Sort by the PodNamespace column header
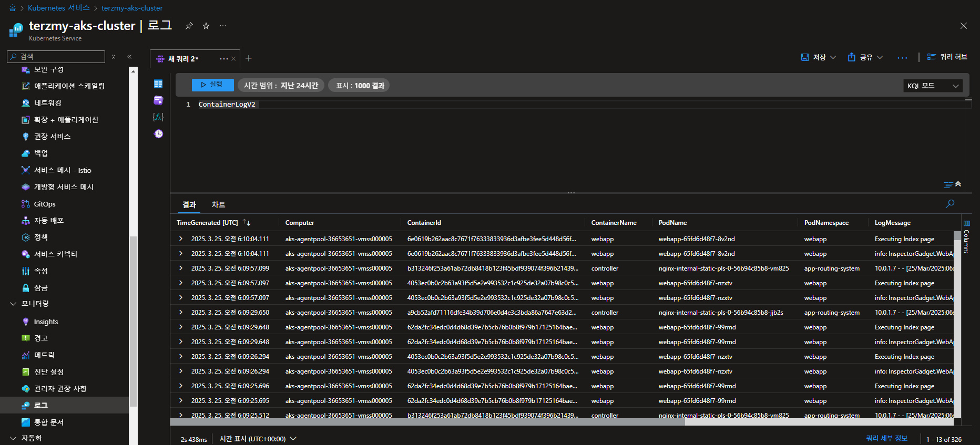980x445 pixels. click(826, 223)
